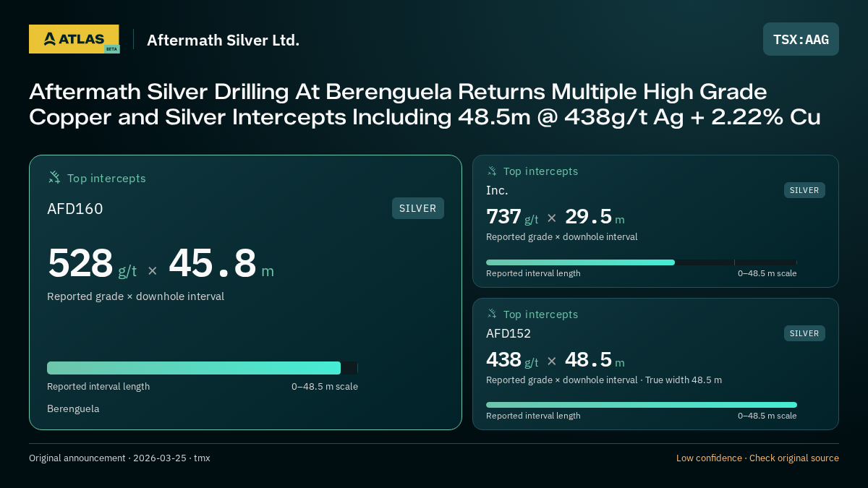Click the 48.5 m interval value in AFD152
The width and height of the screenshot is (868, 488).
pos(595,360)
